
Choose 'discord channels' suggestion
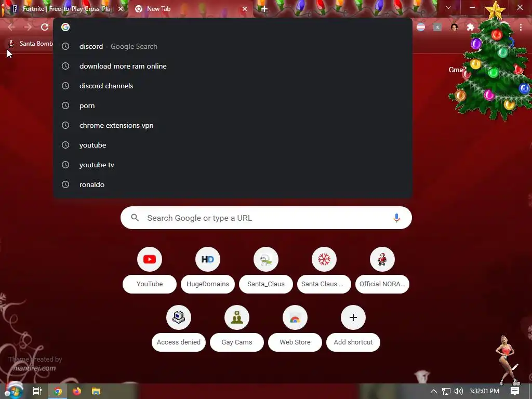(x=233, y=86)
